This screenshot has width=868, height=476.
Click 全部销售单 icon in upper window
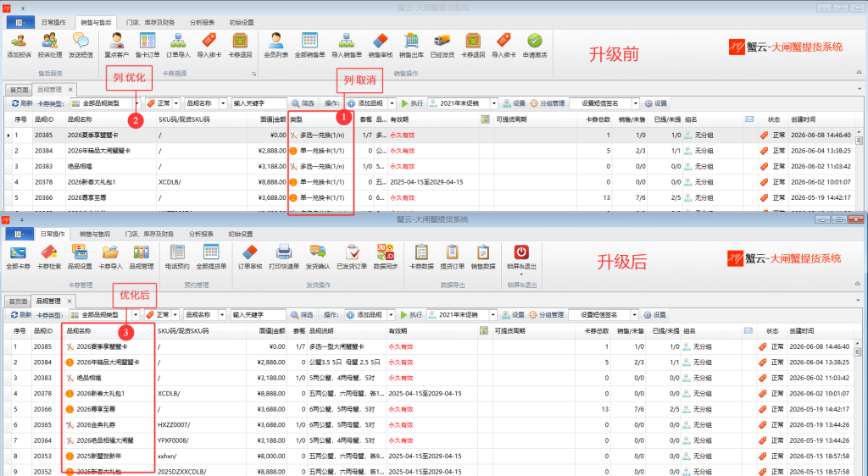click(x=309, y=41)
